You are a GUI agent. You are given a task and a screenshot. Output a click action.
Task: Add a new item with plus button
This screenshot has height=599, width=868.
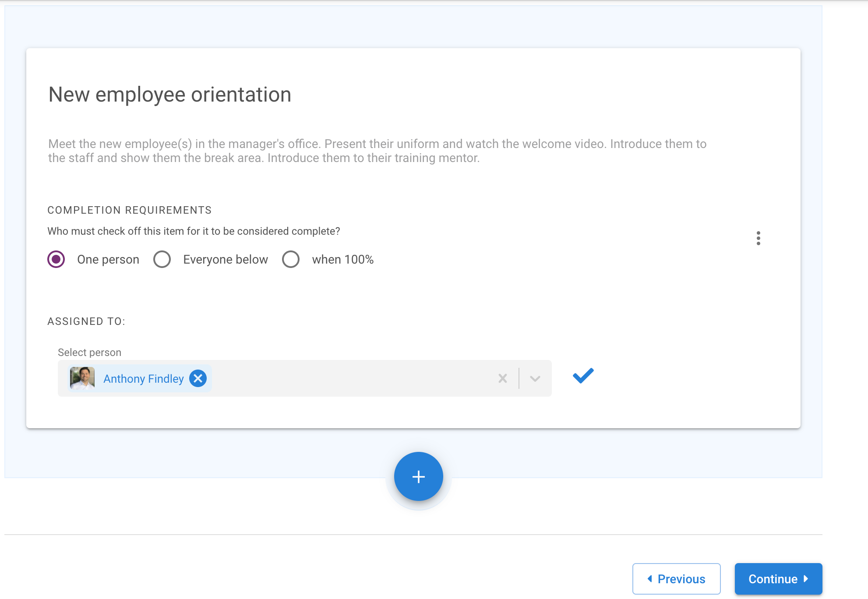tap(418, 476)
